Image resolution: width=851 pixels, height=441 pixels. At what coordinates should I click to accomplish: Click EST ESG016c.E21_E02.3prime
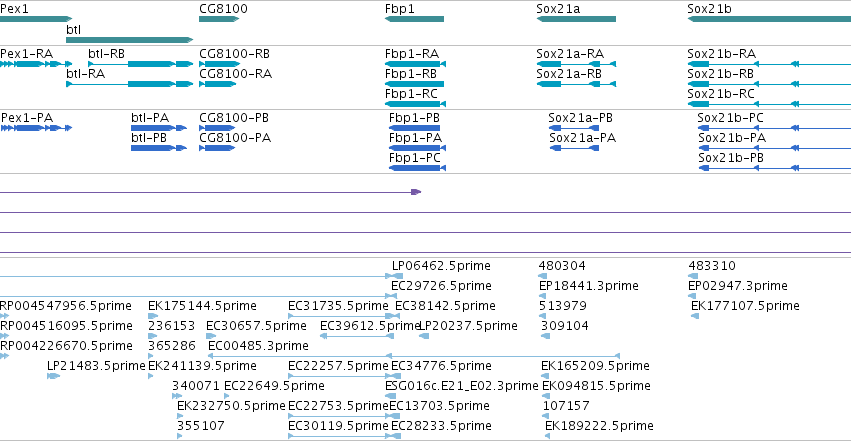388,396
